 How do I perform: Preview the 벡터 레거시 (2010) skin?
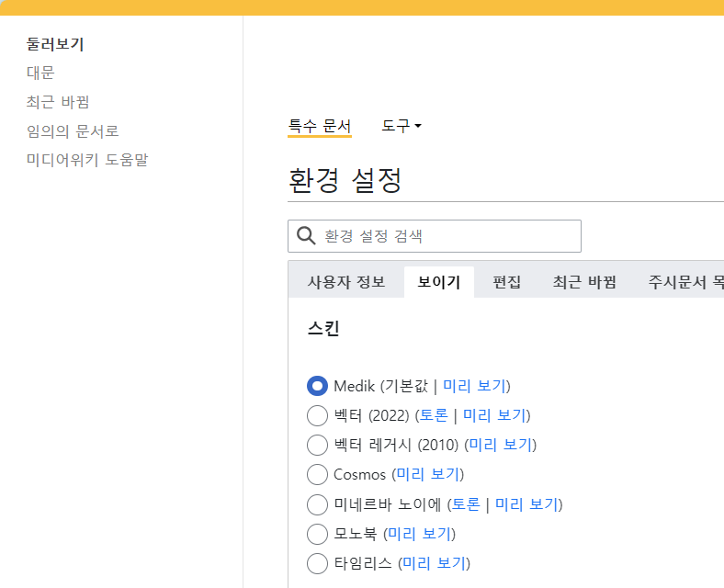tap(501, 445)
